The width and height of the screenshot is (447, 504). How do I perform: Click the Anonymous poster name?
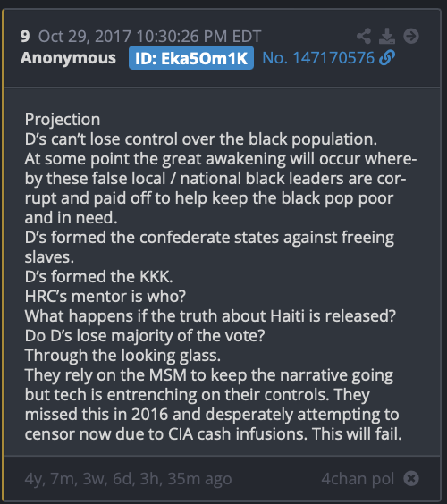[x=68, y=58]
